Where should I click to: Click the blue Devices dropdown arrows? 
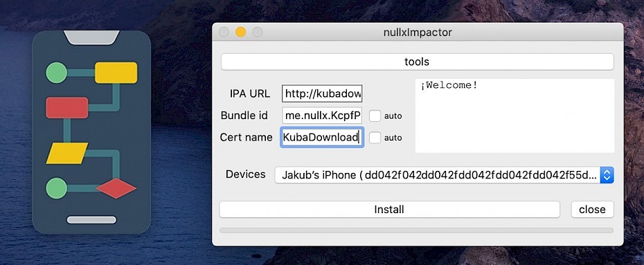tap(607, 175)
